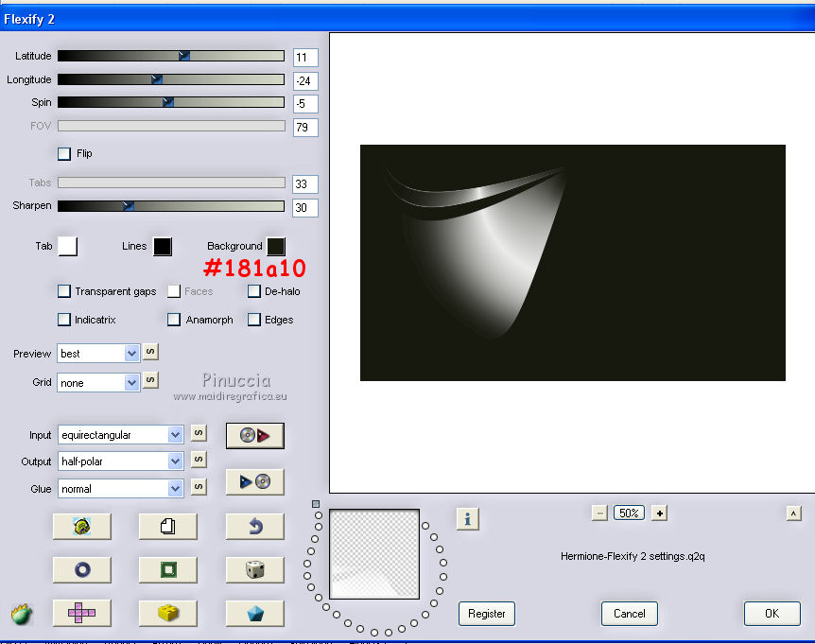Click the S button next to Output
The image size is (815, 644).
199,460
